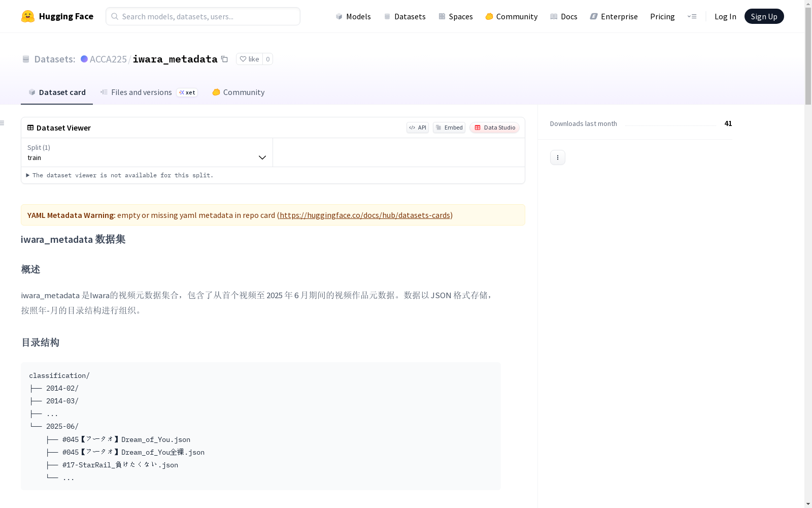This screenshot has height=508, width=812.
Task: Click the ACCA225 organization avatar
Action: 84,59
